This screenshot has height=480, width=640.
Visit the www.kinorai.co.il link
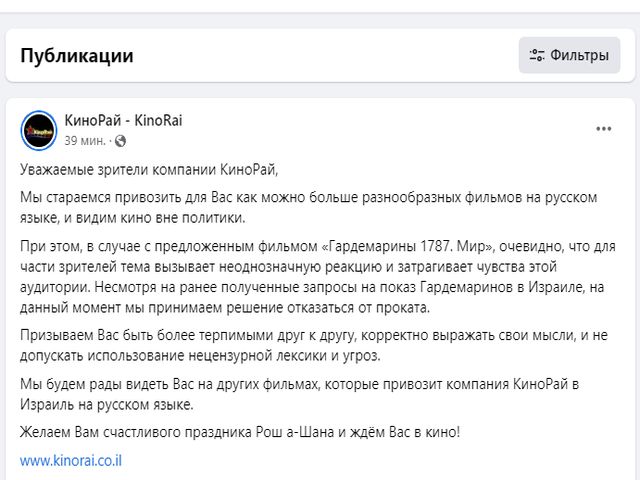71,460
